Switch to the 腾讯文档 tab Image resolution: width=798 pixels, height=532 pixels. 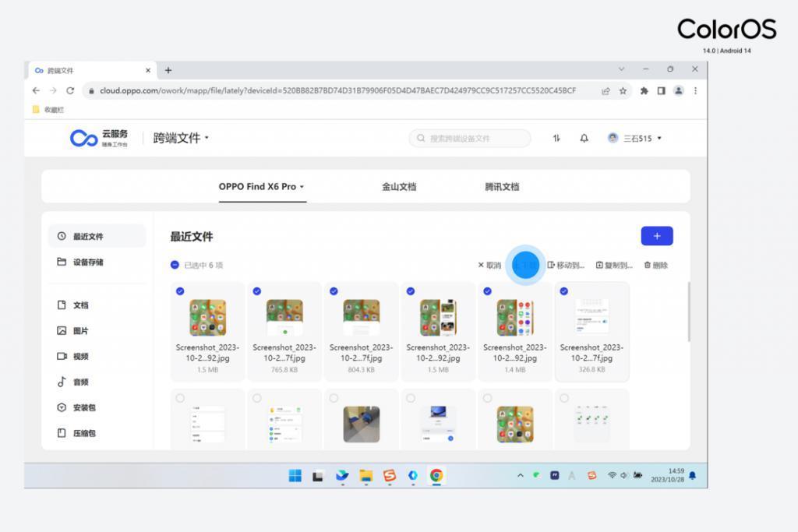(x=500, y=187)
